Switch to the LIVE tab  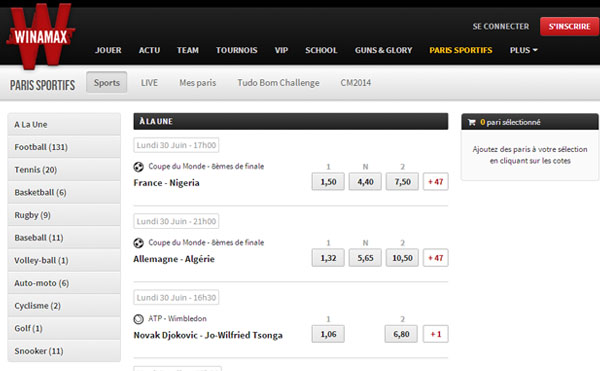click(x=149, y=83)
